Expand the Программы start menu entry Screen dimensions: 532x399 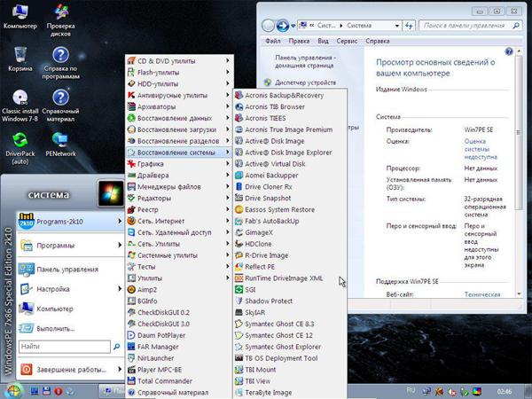(70, 246)
